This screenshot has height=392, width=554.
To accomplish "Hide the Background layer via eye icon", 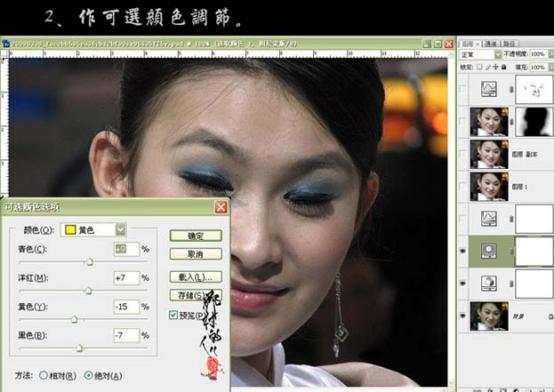I will 462,316.
